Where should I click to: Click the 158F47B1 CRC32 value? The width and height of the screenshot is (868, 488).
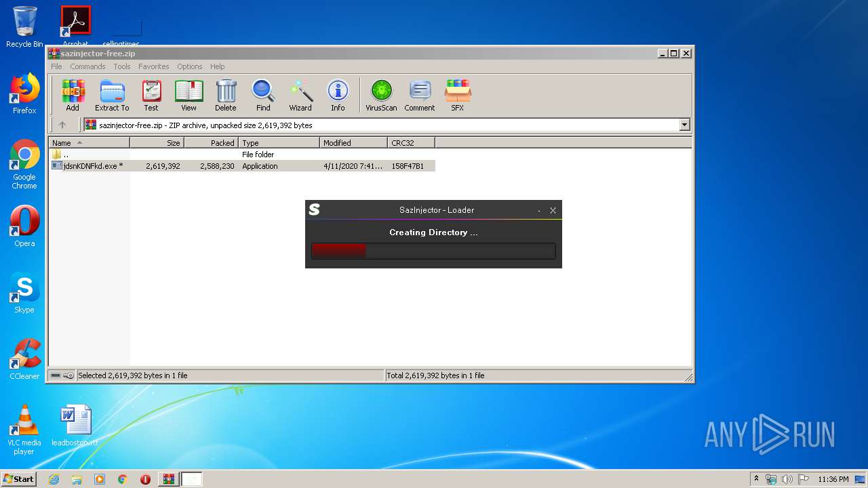click(408, 166)
